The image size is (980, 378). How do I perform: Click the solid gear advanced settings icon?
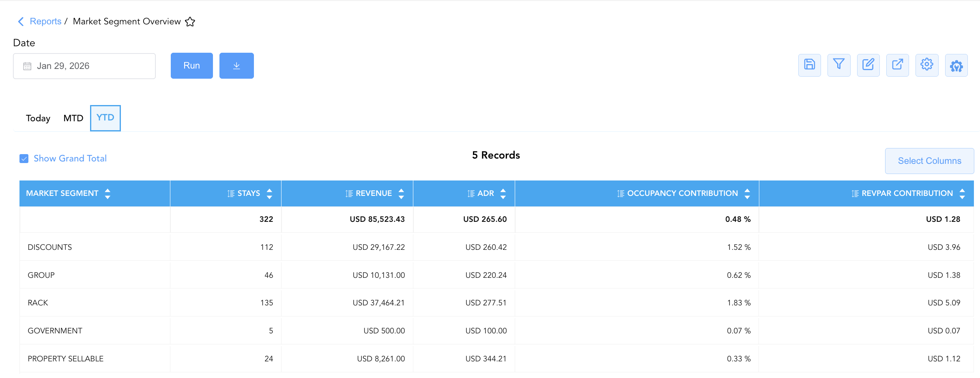pos(956,65)
